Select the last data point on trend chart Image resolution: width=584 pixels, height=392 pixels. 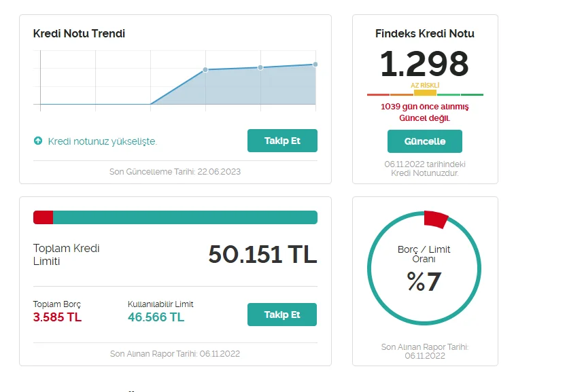[x=315, y=65]
